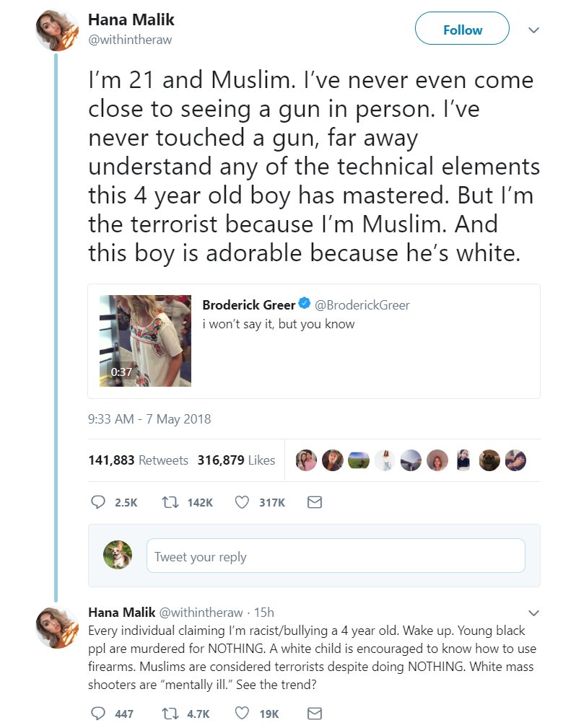The height and width of the screenshot is (728, 576).
Task: Click the first liker avatar in the row
Action: click(307, 460)
